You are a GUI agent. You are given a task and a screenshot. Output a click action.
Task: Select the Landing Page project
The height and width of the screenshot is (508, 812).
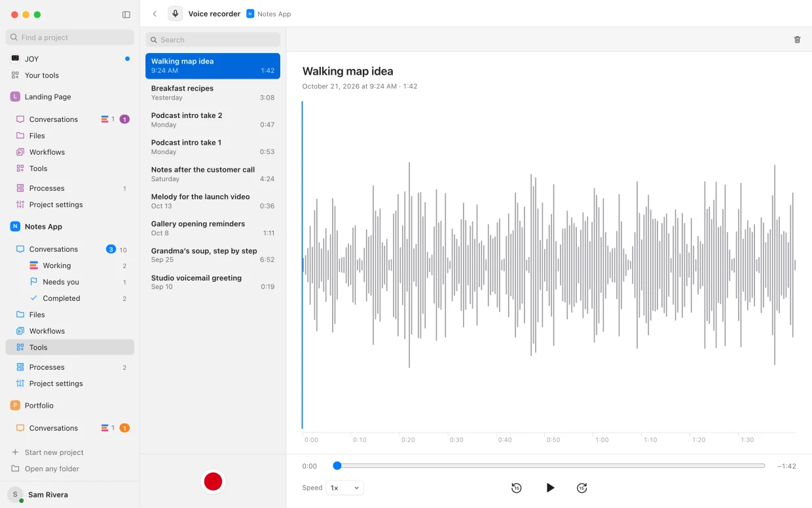click(70, 97)
